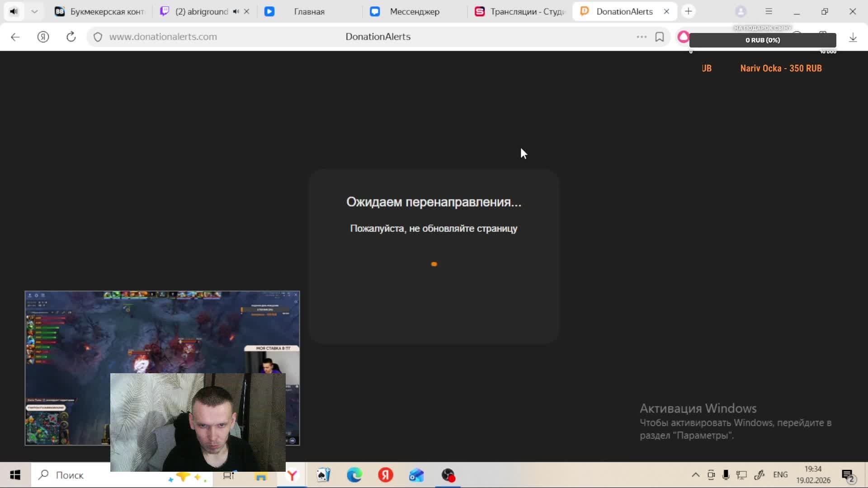Switch to the Мессенджер tab
Screen dimensions: 868x488
tap(414, 12)
